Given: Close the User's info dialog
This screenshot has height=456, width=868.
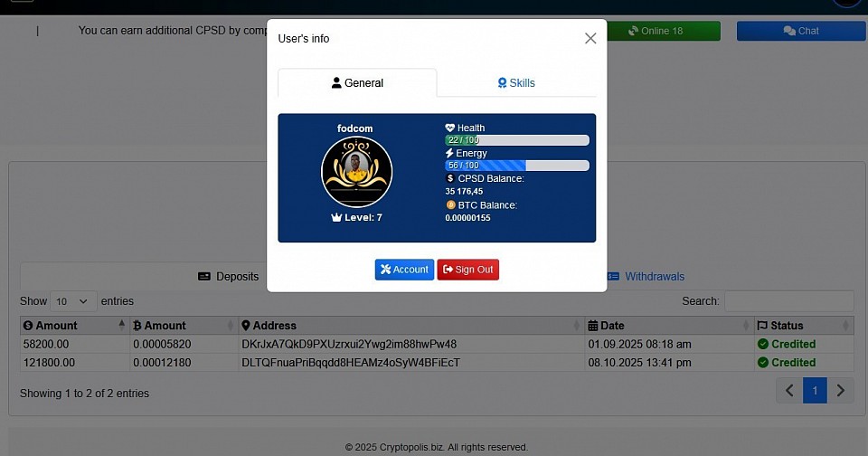Looking at the screenshot, I should coord(590,38).
